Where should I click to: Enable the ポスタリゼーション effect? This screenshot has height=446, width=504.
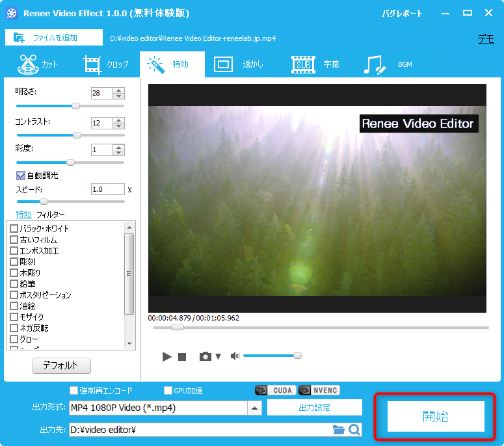pos(14,295)
